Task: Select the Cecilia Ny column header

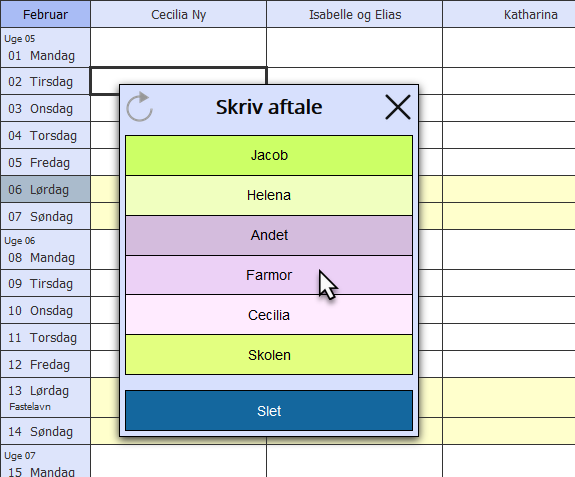Action: pos(179,14)
